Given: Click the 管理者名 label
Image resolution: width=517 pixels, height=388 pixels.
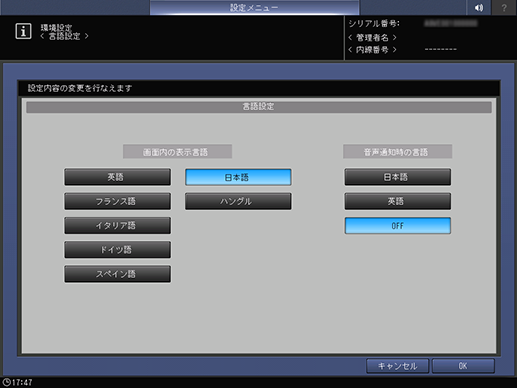Looking at the screenshot, I should coord(372,37).
